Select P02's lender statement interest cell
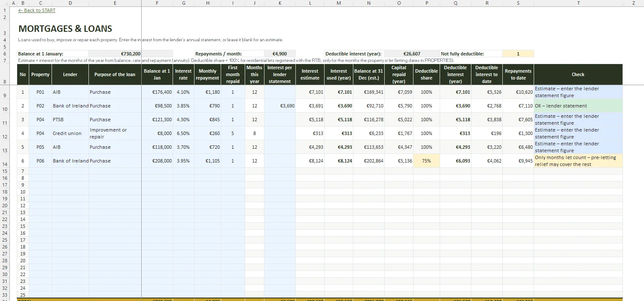Image resolution: width=644 pixels, height=301 pixels. pos(279,106)
